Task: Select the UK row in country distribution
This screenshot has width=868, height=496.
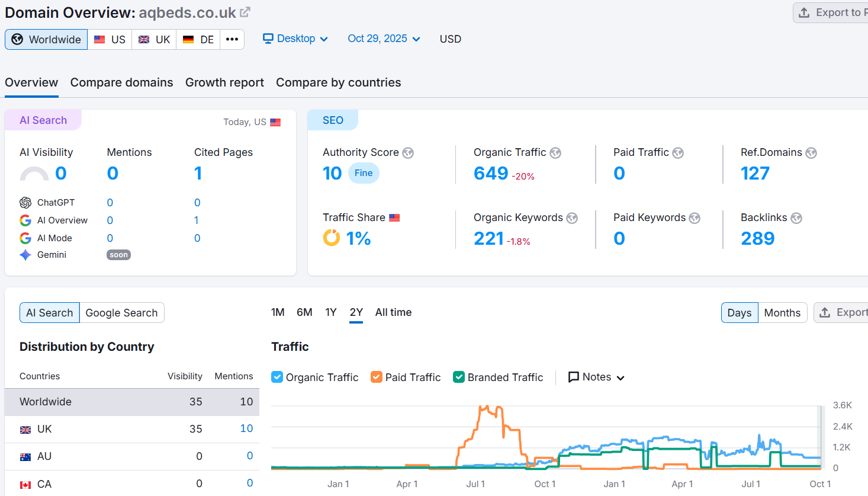Action: (x=131, y=429)
